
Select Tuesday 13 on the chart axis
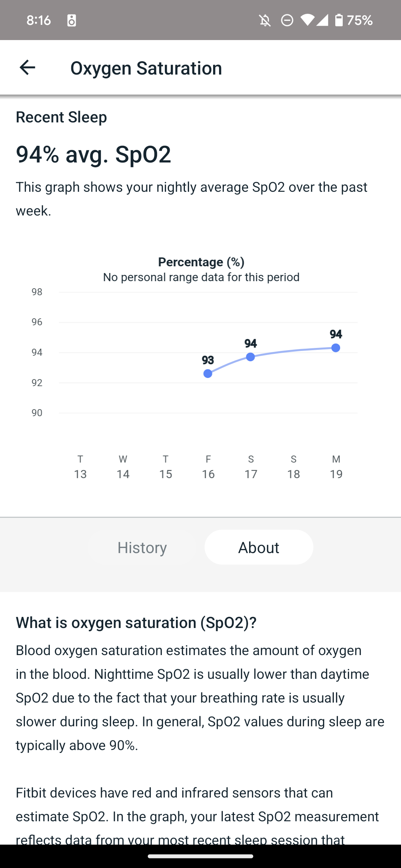coord(80,467)
